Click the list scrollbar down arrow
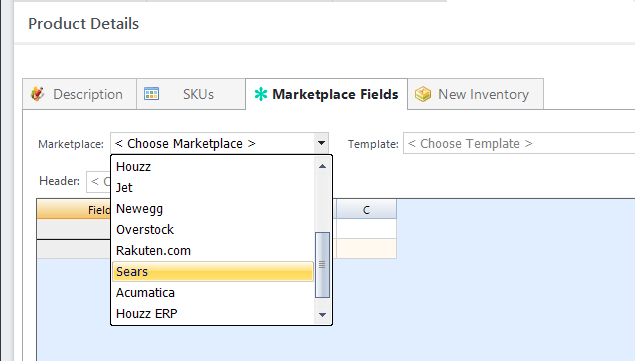Viewport: 635px width, 361px height. click(322, 315)
